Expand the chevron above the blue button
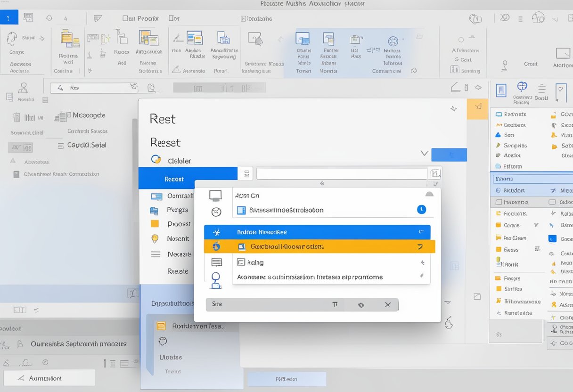Screen dimensions: 573x392 pyautogui.click(x=424, y=153)
